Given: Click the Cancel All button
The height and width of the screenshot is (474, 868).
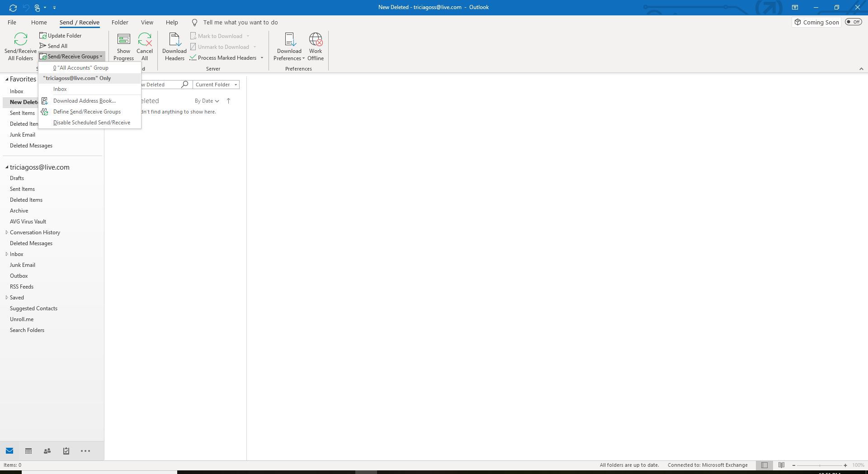Looking at the screenshot, I should [145, 47].
